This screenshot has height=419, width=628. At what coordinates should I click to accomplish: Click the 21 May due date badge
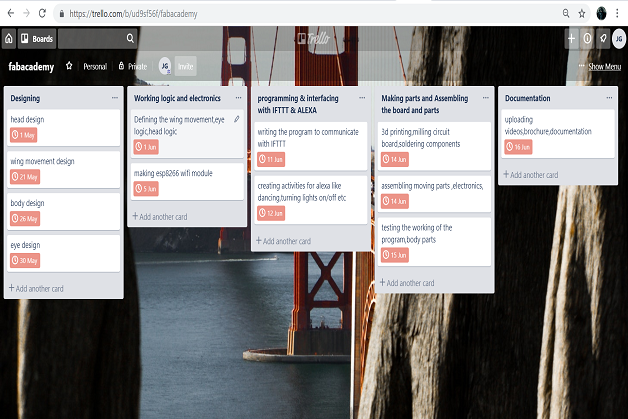coord(25,177)
